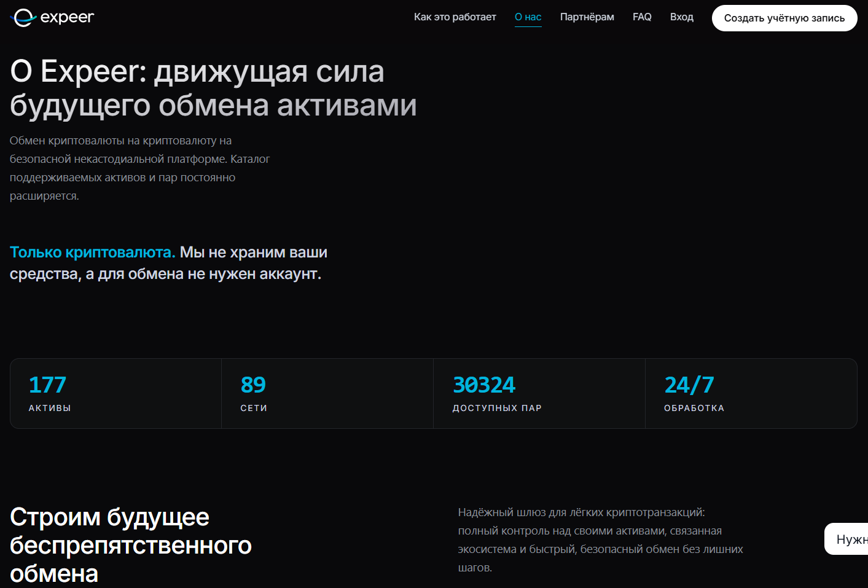The width and height of the screenshot is (868, 588).
Task: Click the 'ОБРАБОТКА' label
Action: point(694,408)
